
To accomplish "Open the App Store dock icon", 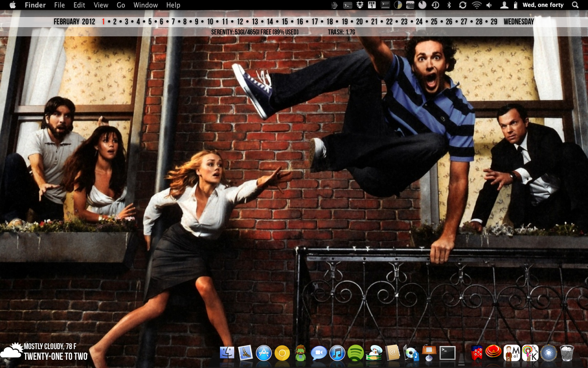I will (x=264, y=353).
